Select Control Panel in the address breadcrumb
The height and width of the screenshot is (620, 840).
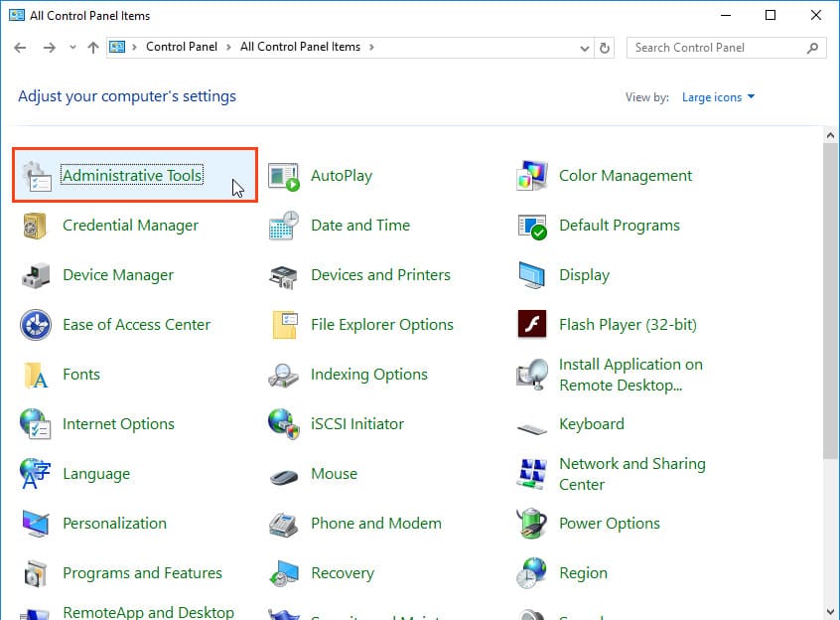point(180,47)
